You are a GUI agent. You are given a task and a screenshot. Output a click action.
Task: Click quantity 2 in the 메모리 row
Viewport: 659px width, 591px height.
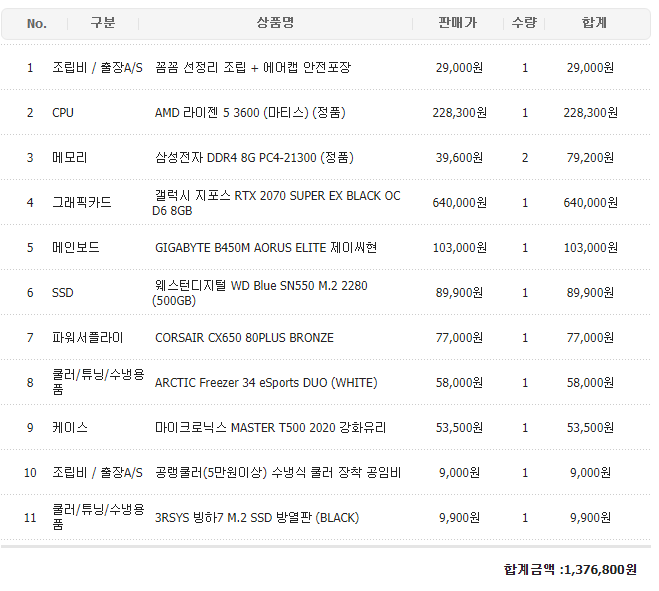(525, 158)
